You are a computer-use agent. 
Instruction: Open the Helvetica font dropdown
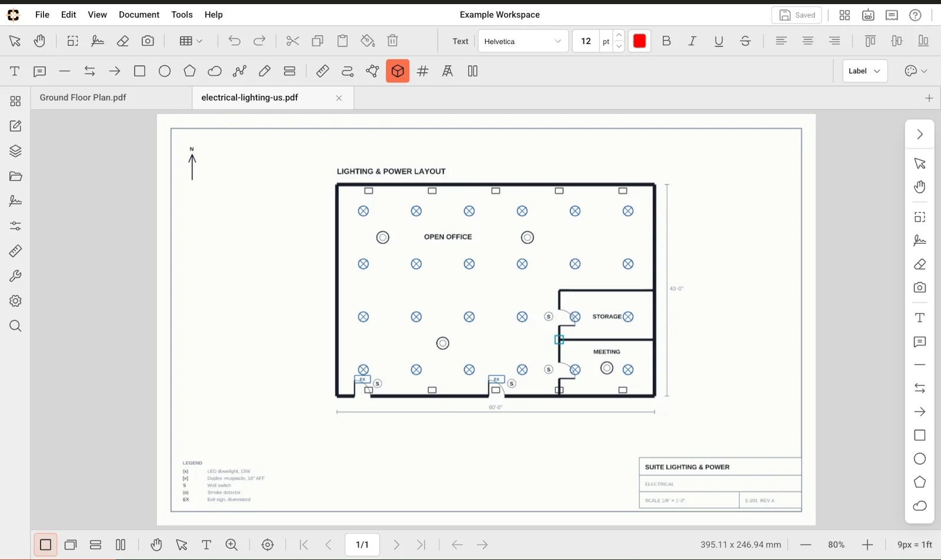tap(523, 41)
